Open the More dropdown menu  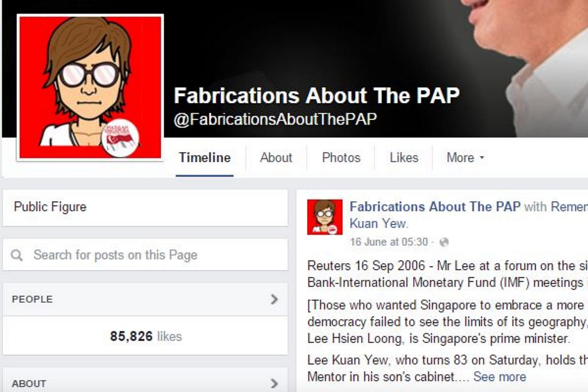coord(465,157)
